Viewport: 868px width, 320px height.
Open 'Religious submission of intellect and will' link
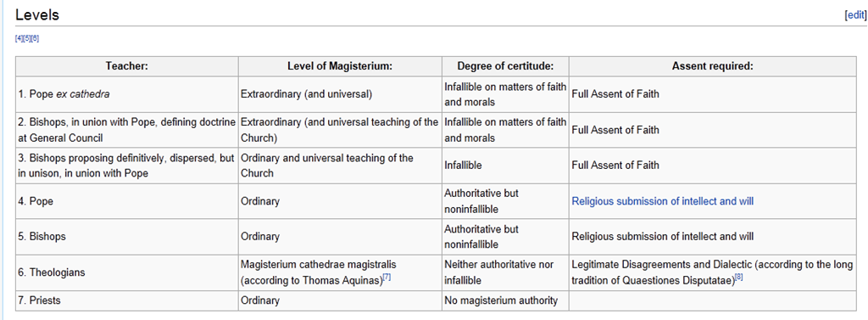click(x=662, y=201)
